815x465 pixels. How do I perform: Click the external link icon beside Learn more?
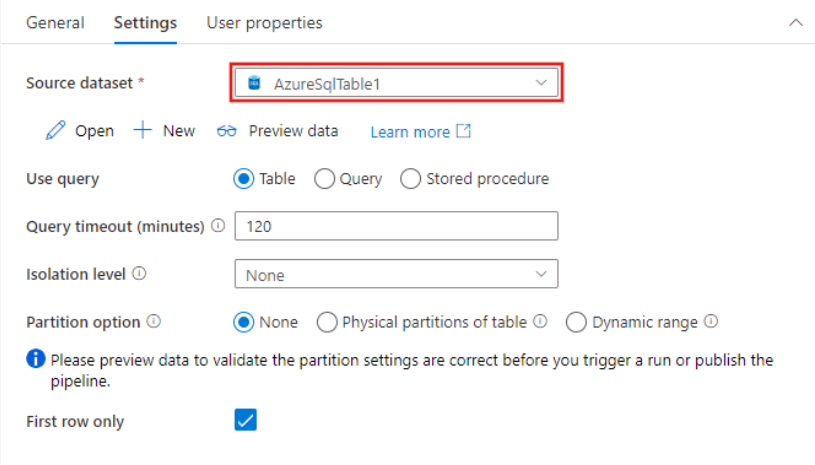click(x=464, y=131)
